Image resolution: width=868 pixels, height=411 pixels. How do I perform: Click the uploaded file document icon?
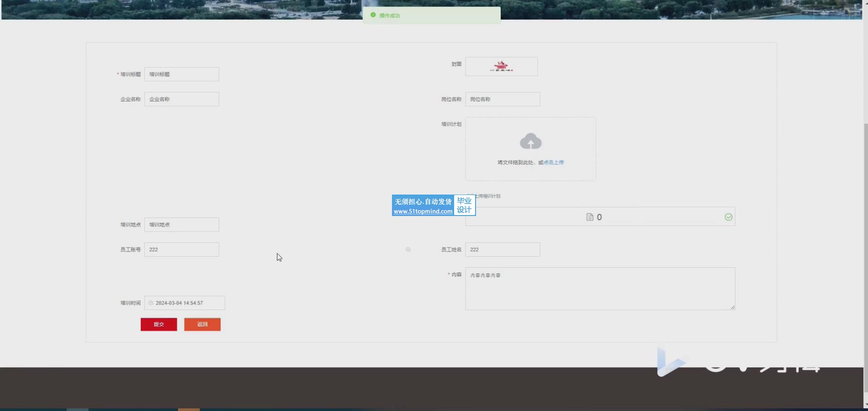(x=590, y=217)
